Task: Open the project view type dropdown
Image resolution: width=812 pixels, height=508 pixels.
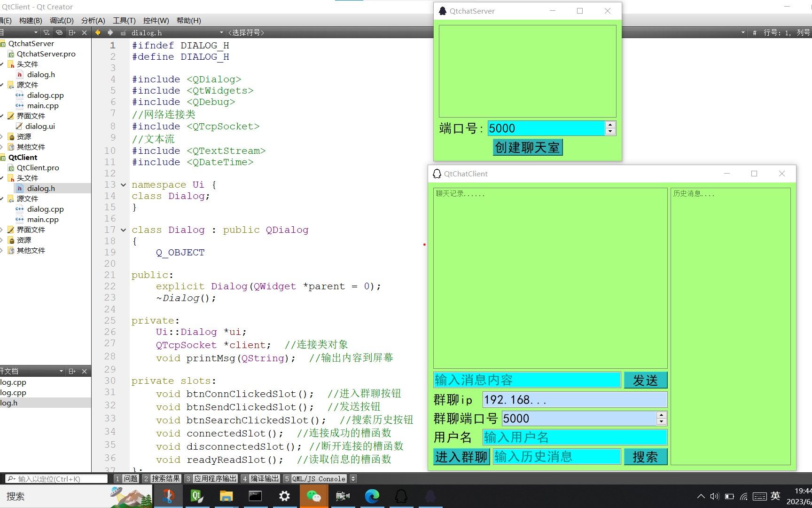Action: [36, 32]
